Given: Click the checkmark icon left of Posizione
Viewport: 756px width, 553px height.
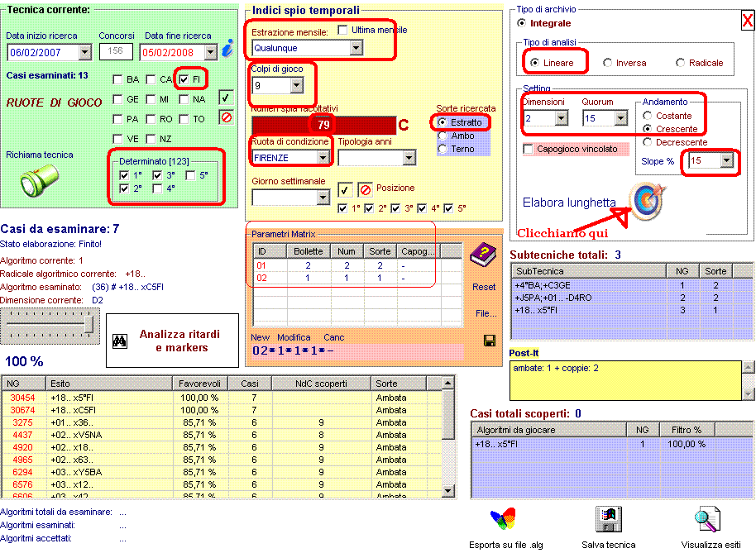Looking at the screenshot, I should [344, 190].
